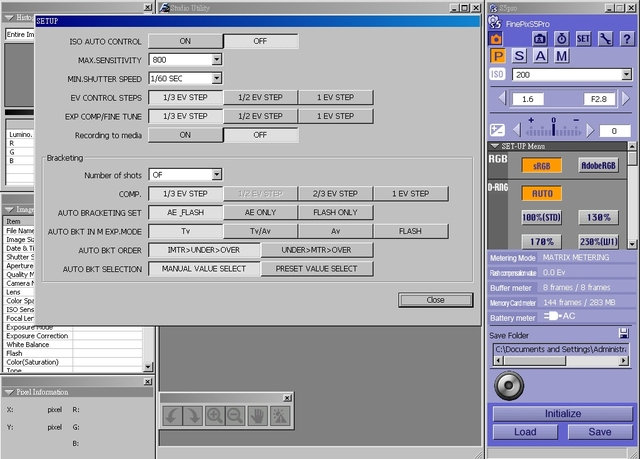Open the ISO 200 dropdown in S5pro

627,75
